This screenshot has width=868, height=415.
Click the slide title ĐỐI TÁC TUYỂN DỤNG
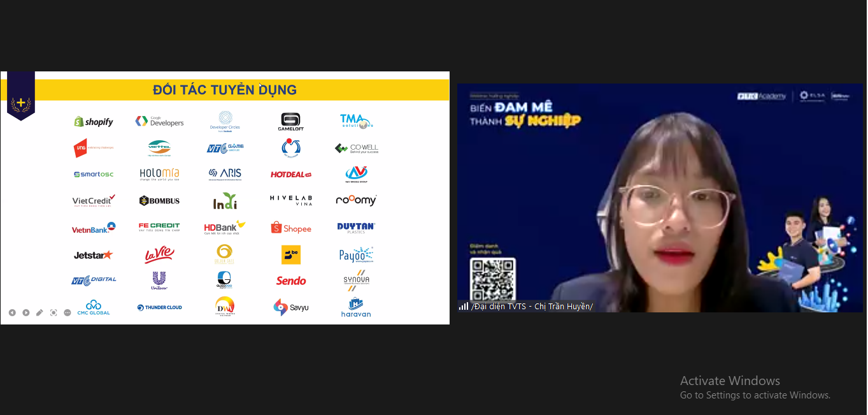point(225,90)
